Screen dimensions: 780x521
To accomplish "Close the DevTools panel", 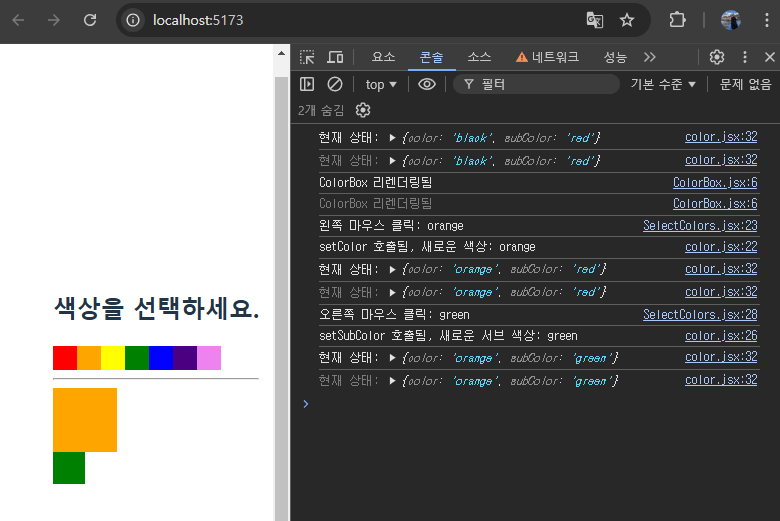I will point(770,57).
